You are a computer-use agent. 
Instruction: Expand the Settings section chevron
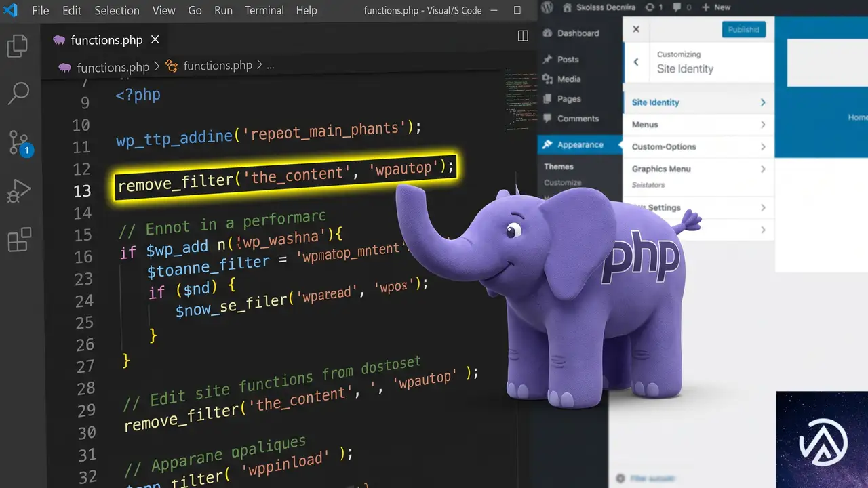coord(763,207)
